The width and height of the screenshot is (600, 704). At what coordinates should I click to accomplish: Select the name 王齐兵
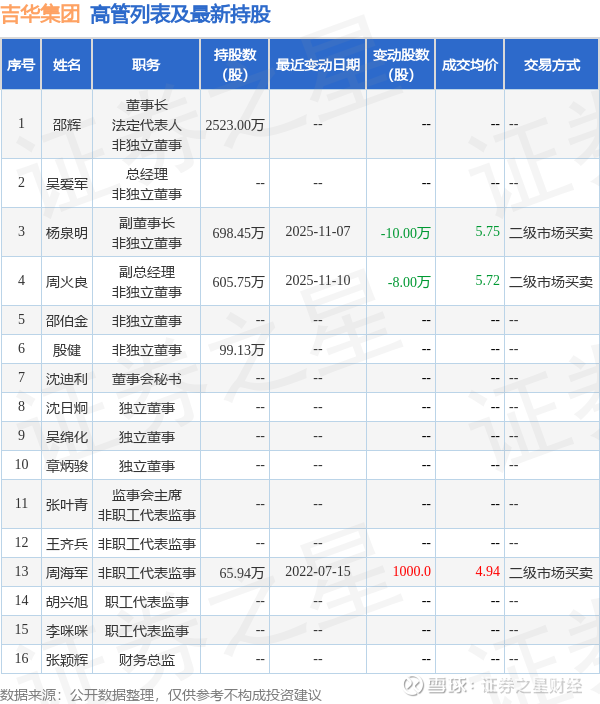67,544
